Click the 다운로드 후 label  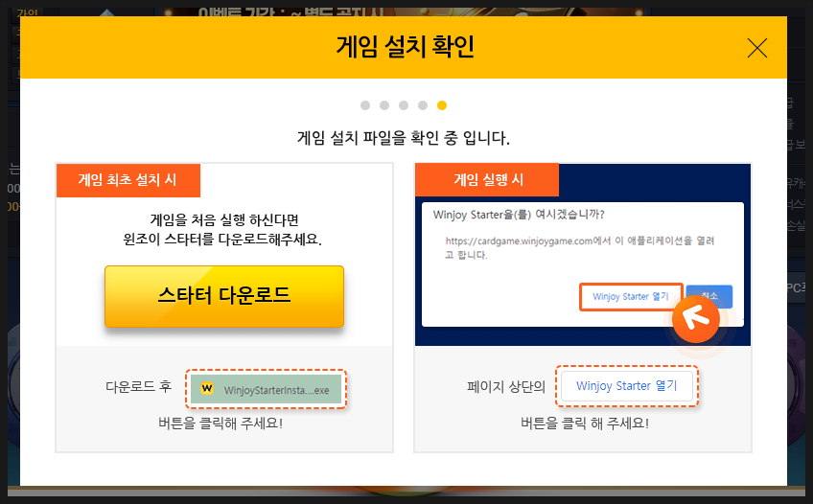pos(138,387)
